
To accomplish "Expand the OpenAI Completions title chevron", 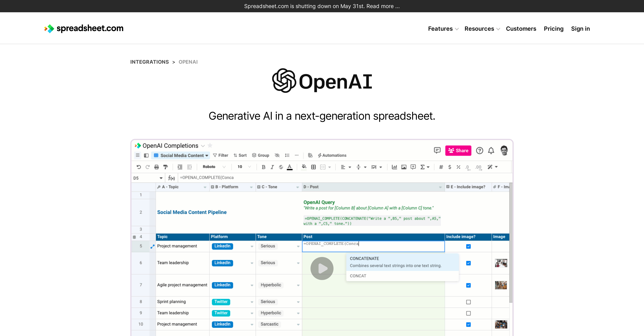I will click(x=203, y=146).
